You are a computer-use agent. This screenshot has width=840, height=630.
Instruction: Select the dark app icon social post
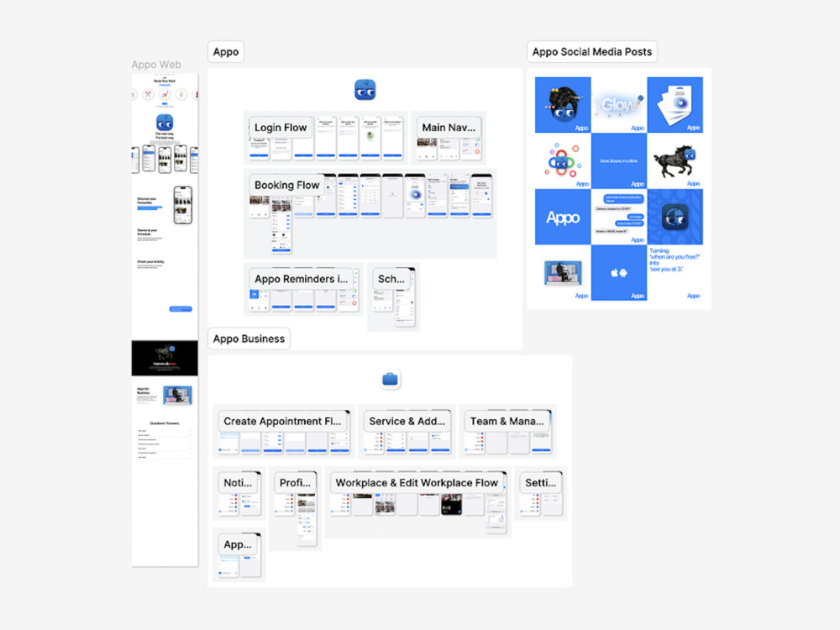coord(675,217)
